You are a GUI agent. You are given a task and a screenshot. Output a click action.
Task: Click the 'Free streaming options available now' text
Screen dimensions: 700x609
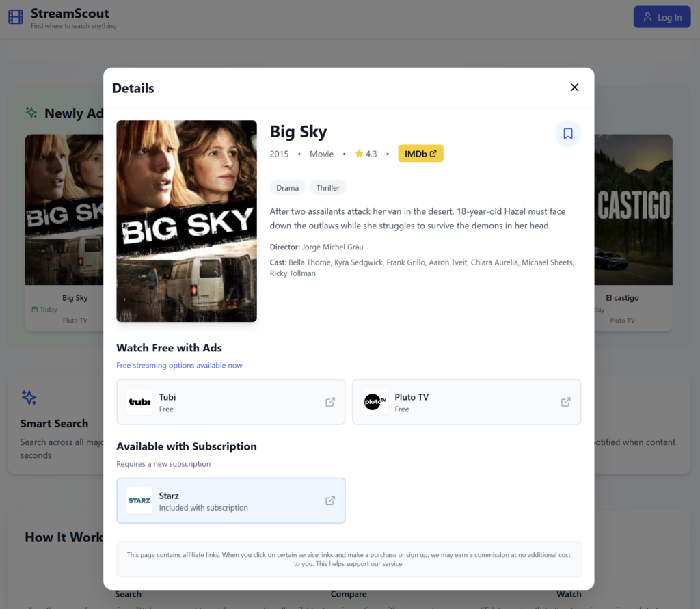click(179, 366)
